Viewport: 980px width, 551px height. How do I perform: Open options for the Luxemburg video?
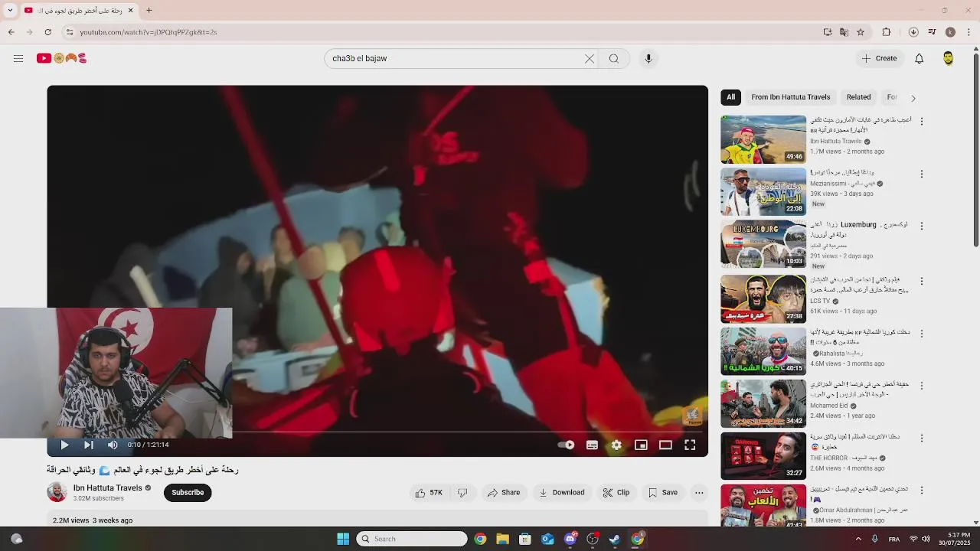tap(922, 226)
